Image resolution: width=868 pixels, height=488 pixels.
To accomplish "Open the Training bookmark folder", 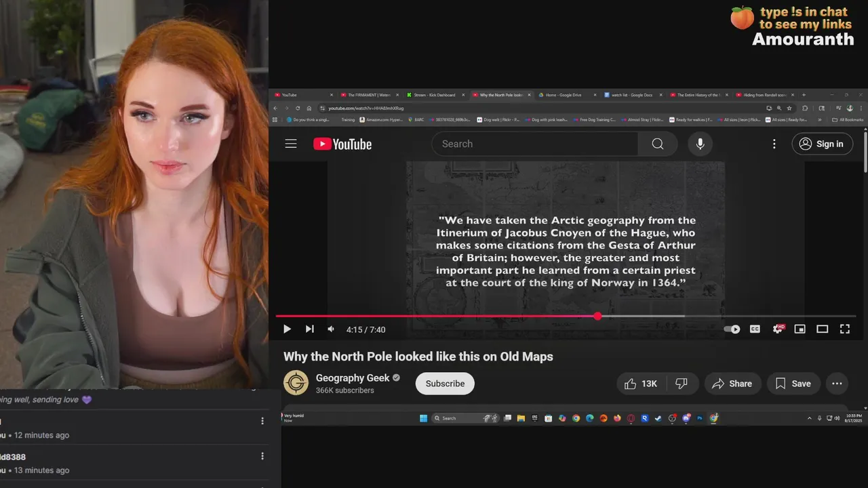I will click(x=348, y=120).
